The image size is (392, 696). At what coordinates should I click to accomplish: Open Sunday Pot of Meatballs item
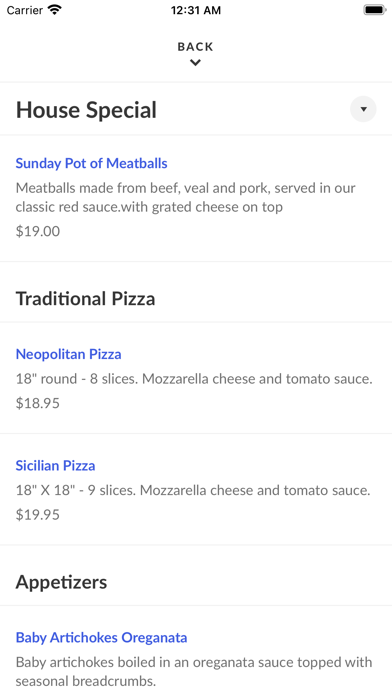(x=91, y=163)
